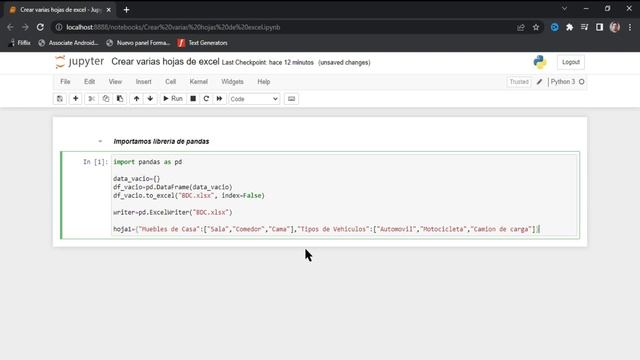Click the writer=pd.ExcelWriter line
This screenshot has width=640, height=360.
click(x=173, y=212)
